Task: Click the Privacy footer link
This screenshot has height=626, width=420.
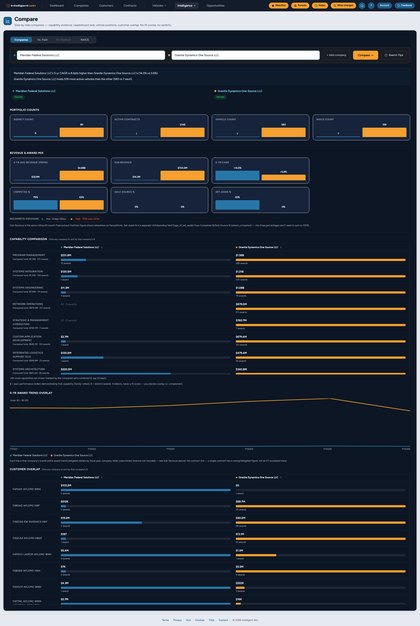Action: click(177, 620)
